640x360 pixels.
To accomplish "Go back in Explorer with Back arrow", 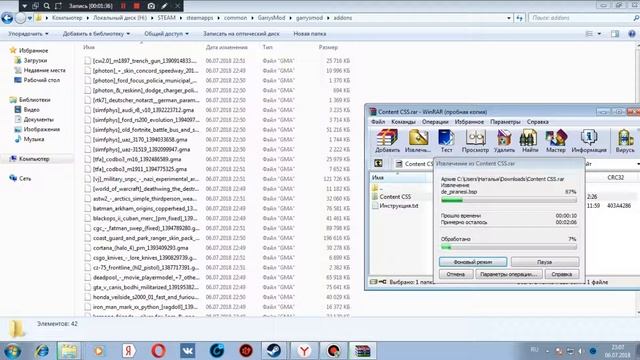I will point(7,18).
